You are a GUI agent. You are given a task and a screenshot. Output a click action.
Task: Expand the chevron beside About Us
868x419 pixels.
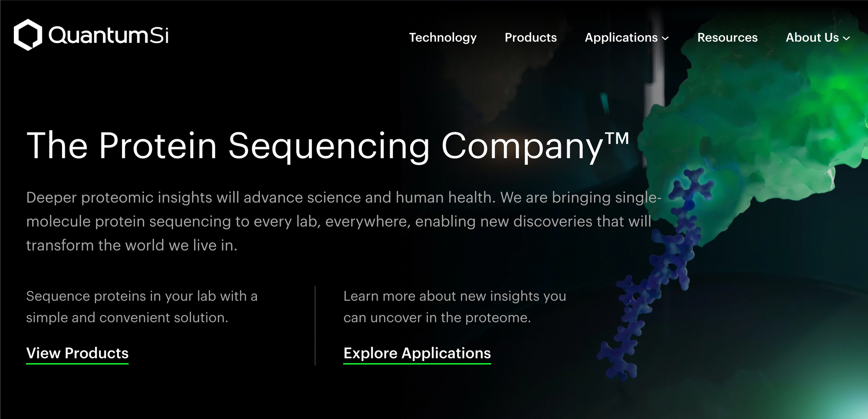(846, 39)
